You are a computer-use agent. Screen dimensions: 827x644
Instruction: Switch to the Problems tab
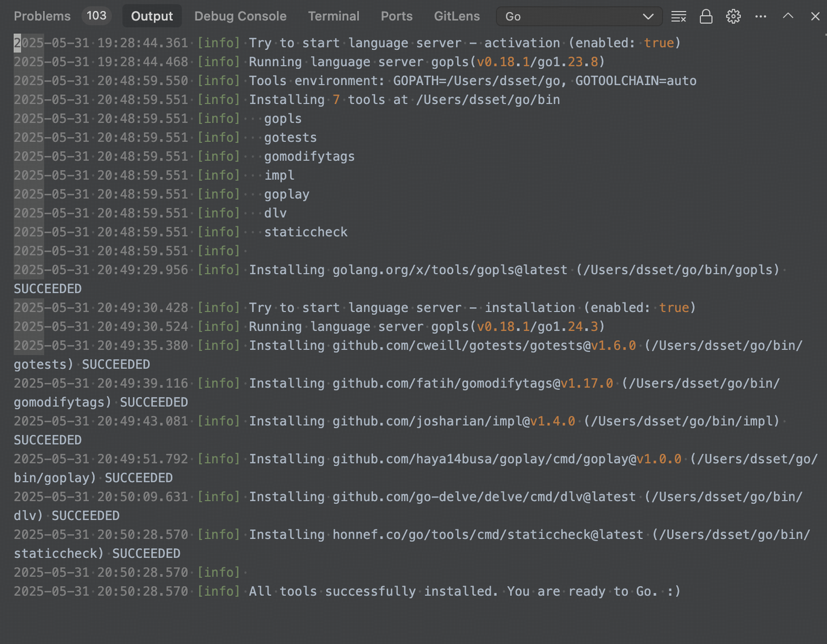42,16
